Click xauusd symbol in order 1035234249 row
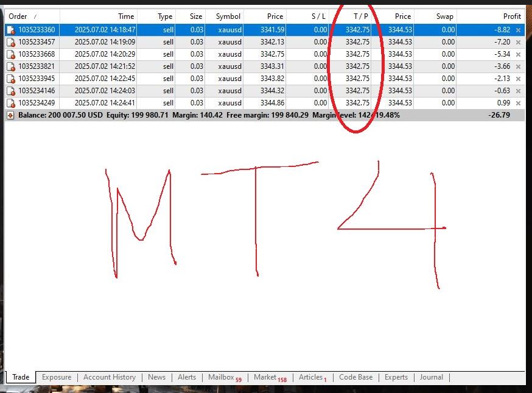This screenshot has width=532, height=393. pos(229,103)
